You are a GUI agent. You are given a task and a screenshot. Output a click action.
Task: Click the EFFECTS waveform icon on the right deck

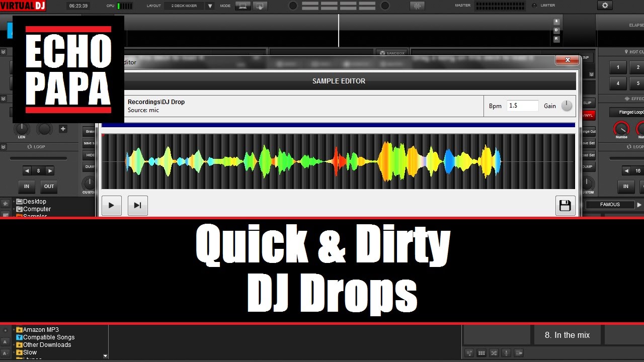pos(627,99)
